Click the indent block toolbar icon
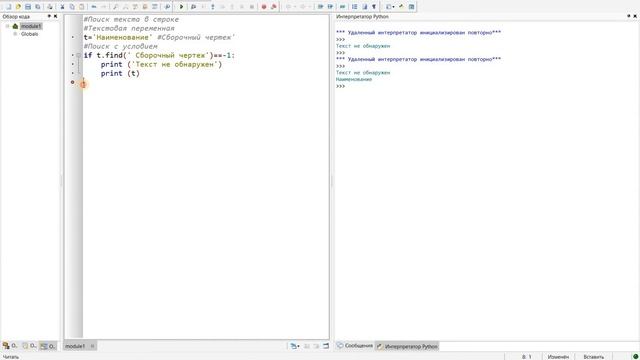 click(x=320, y=7)
